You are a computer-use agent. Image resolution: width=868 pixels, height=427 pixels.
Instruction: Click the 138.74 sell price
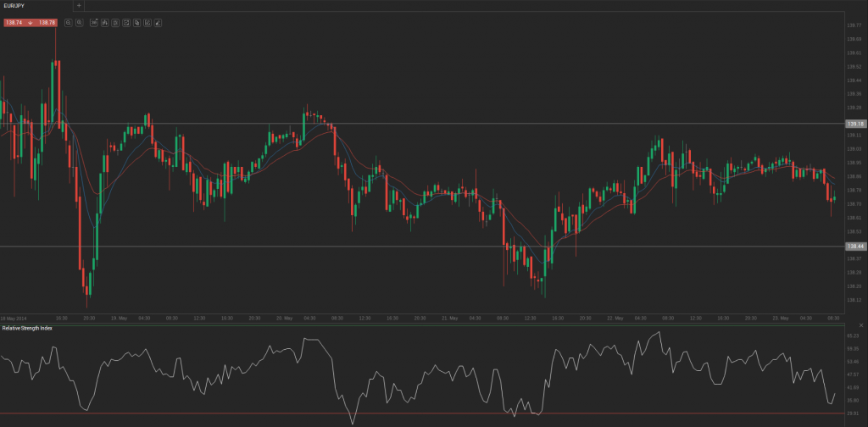coord(13,23)
